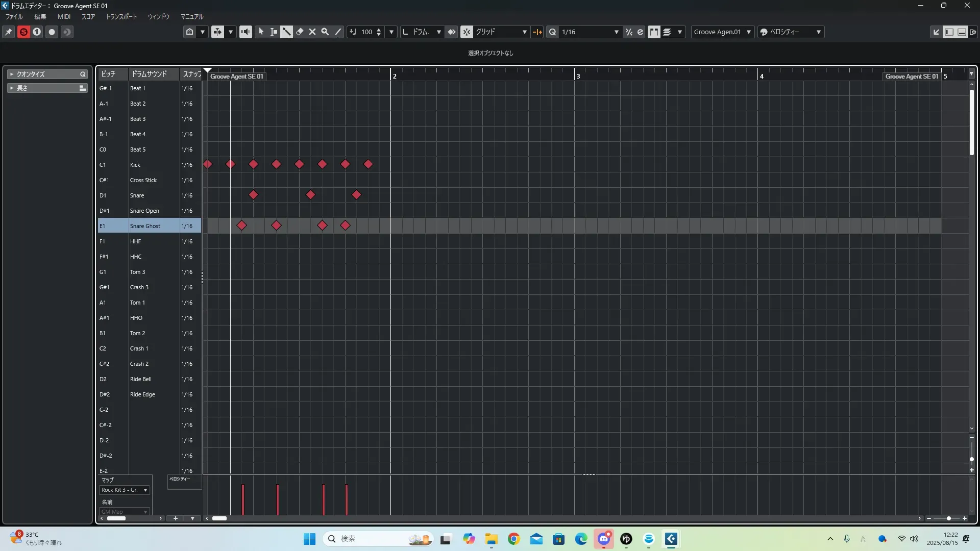Open the トランスポート menu
Image resolution: width=980 pixels, height=551 pixels.
click(x=121, y=16)
